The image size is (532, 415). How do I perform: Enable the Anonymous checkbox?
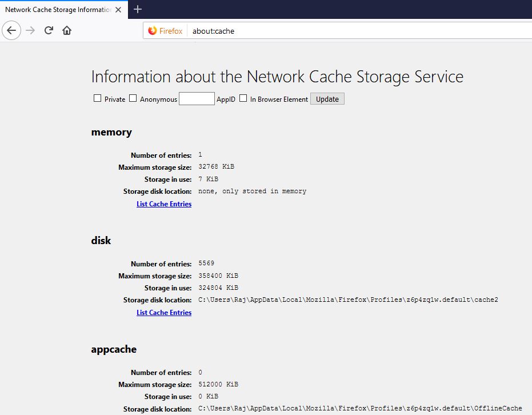point(133,98)
